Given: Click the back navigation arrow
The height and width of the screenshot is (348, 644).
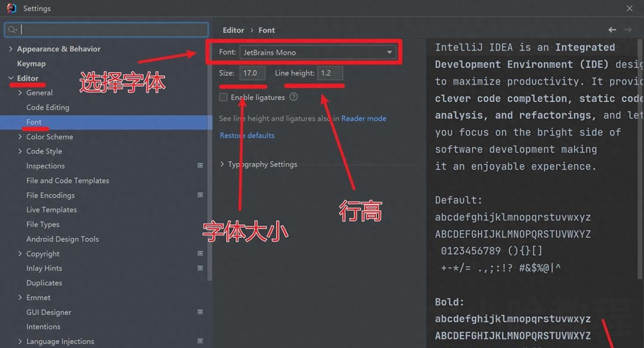Looking at the screenshot, I should click(612, 30).
